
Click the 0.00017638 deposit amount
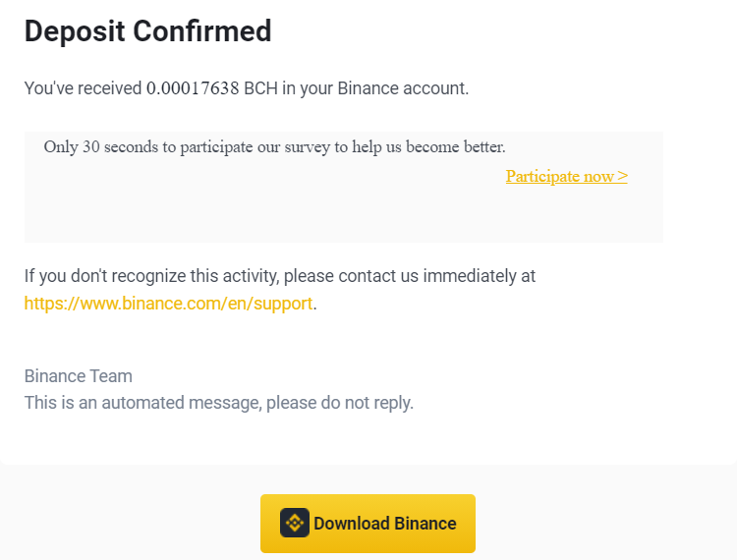pos(193,88)
